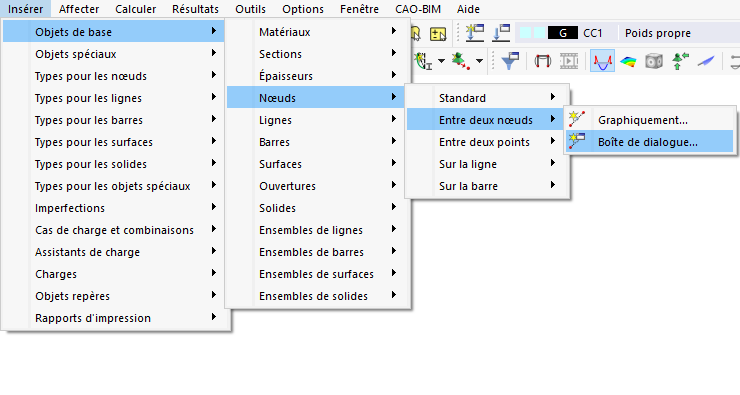Select Solides menu item

(x=318, y=207)
